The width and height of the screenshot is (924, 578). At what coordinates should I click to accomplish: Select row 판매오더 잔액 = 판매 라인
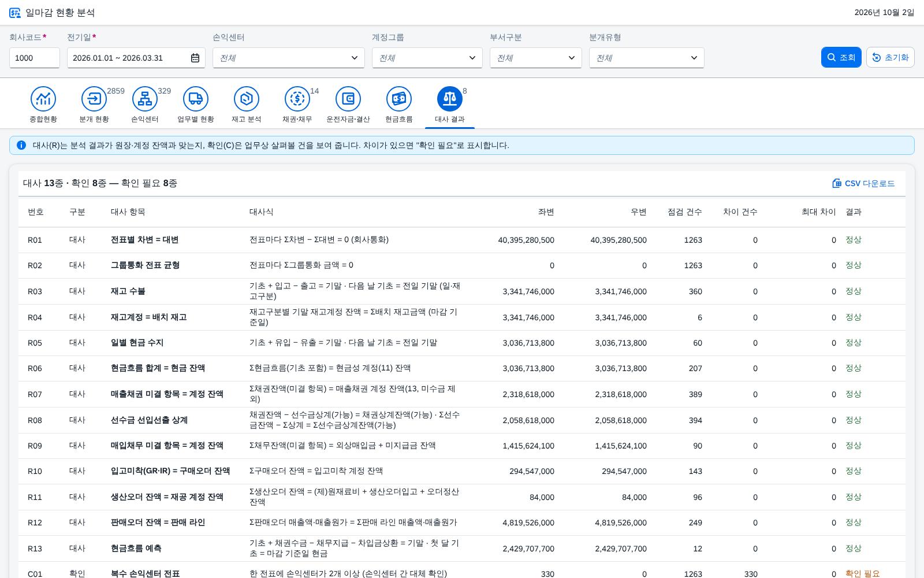462,523
